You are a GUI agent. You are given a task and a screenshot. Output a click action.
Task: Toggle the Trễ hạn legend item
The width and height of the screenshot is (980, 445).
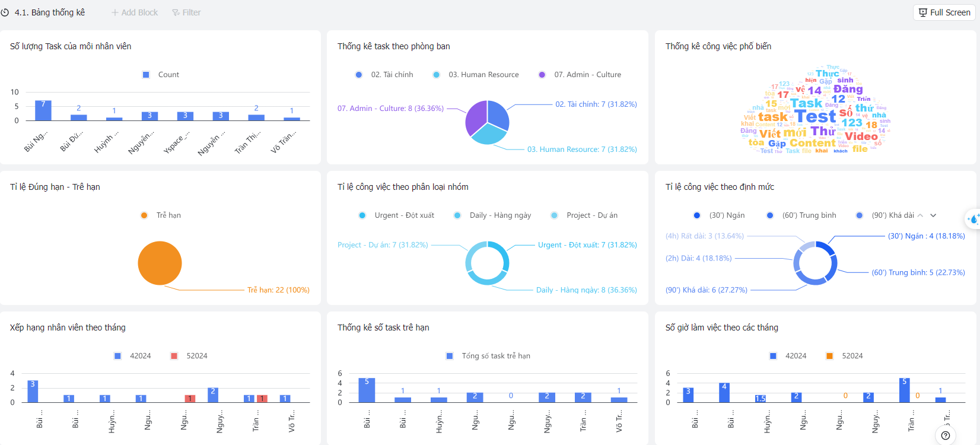tap(161, 215)
